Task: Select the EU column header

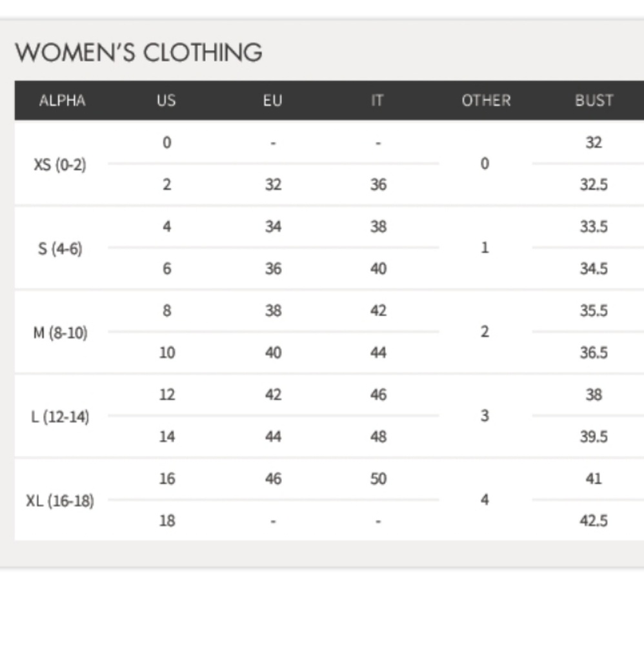Action: pos(273,101)
